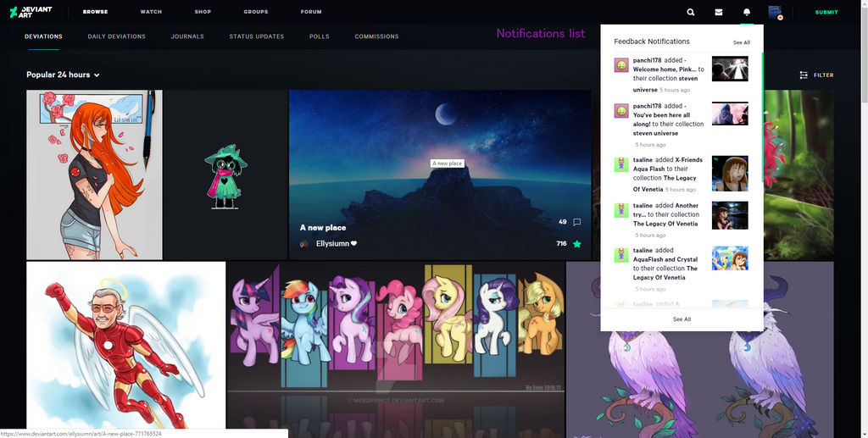The image size is (868, 438).
Task: Click panchi178 avatar beside You've been here notification
Action: (x=621, y=111)
